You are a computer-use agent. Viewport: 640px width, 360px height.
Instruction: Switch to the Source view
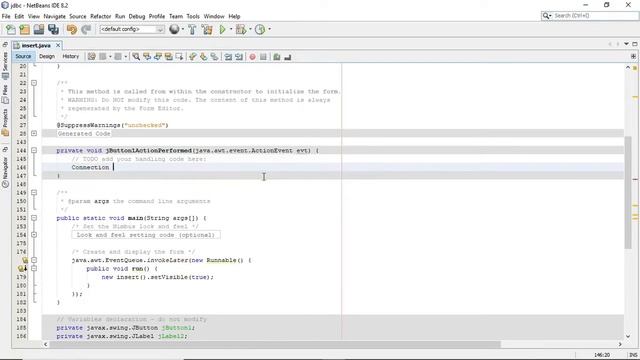23,56
